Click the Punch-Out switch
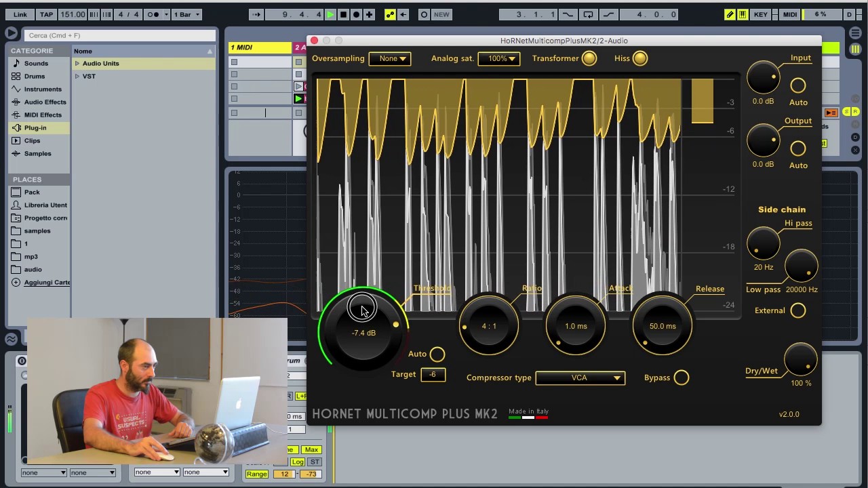 tap(608, 14)
